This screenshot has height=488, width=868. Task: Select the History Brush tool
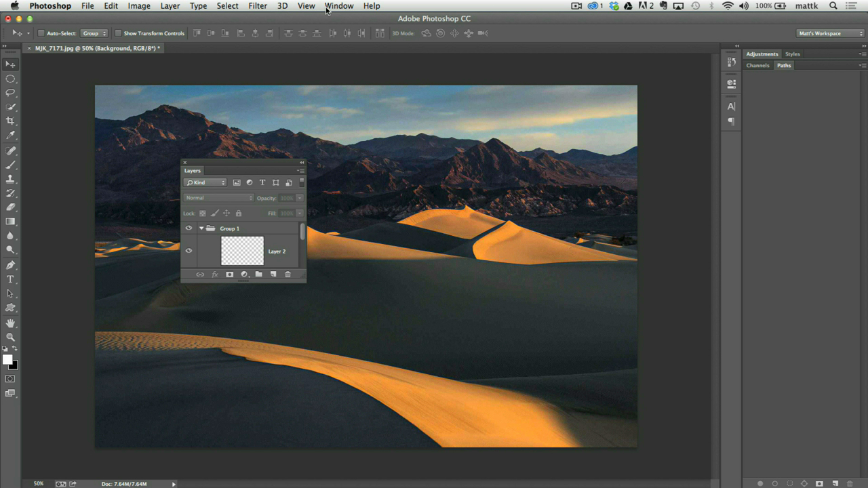(x=10, y=194)
